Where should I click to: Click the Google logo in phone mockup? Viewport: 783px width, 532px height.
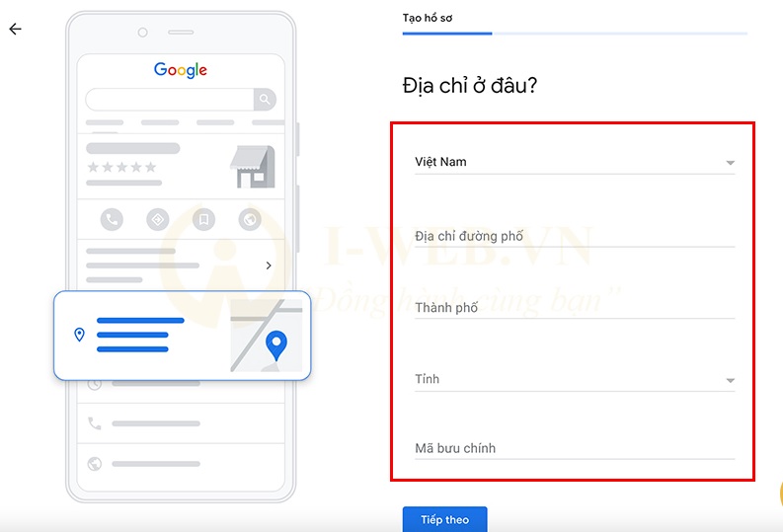tap(181, 70)
